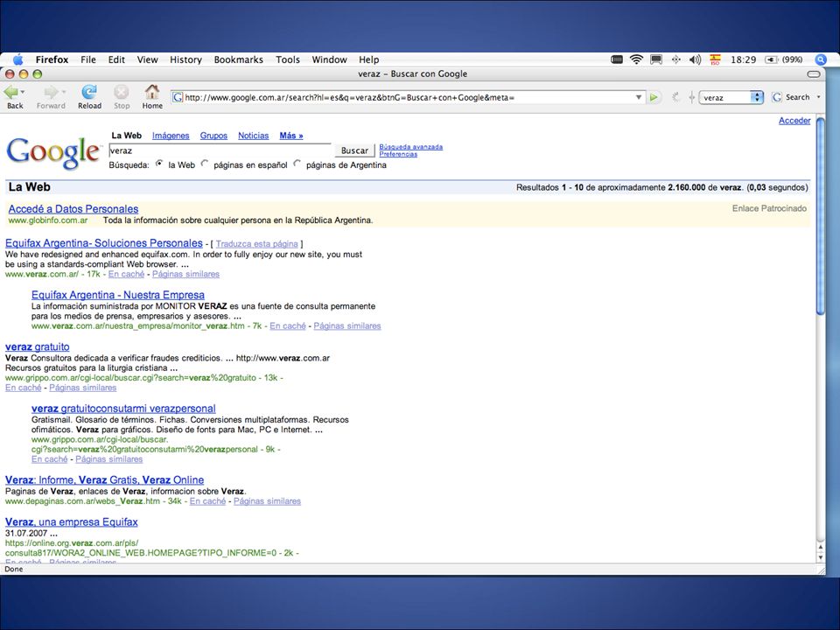Open 'Veraz: Informe, Veraz Gratis, Veraz Online' result
This screenshot has height=630, width=840.
click(x=104, y=480)
